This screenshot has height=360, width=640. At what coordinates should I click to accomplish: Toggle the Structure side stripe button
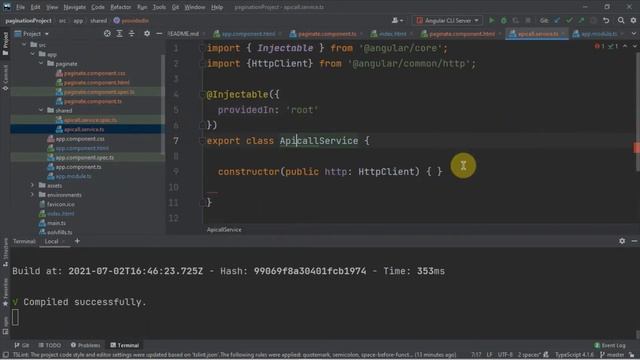click(5, 251)
